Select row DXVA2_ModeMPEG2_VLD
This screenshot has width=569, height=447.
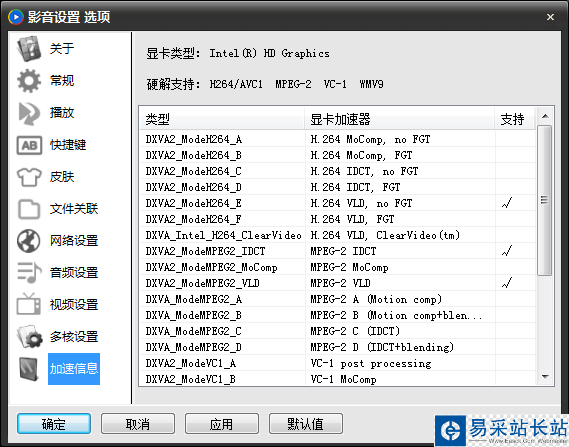click(x=337, y=283)
